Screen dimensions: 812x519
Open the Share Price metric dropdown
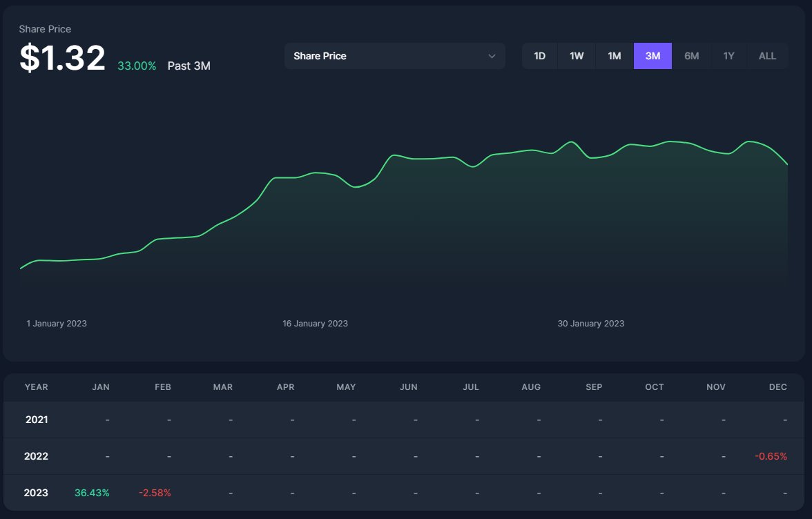(x=394, y=56)
